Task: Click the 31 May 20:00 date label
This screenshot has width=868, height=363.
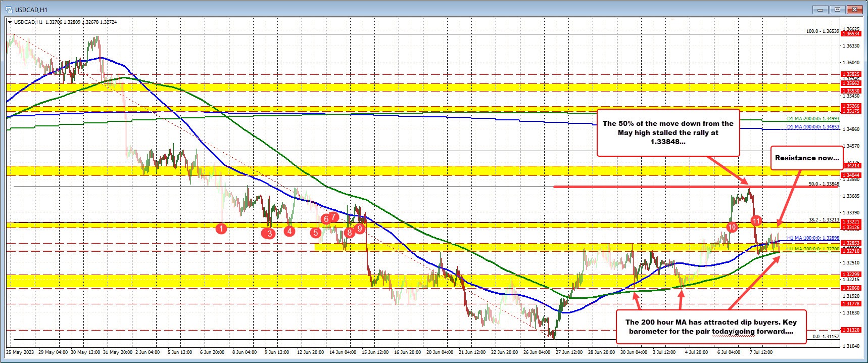Action: pyautogui.click(x=117, y=352)
